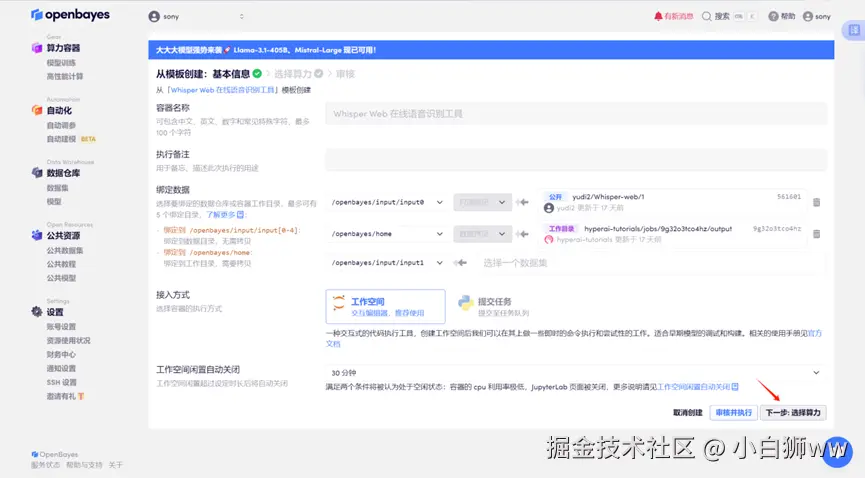865x478 pixels.
Task: Open 关于 footer link
Action: [x=115, y=465]
